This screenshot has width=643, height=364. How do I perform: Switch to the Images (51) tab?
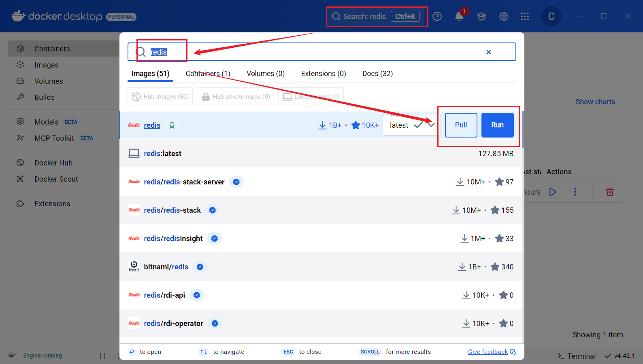(150, 74)
